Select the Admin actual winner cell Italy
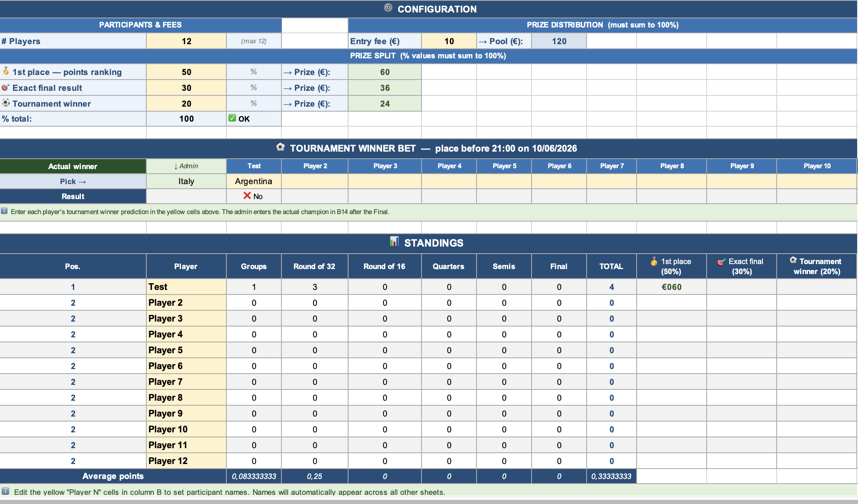858x504 pixels. pyautogui.click(x=186, y=181)
